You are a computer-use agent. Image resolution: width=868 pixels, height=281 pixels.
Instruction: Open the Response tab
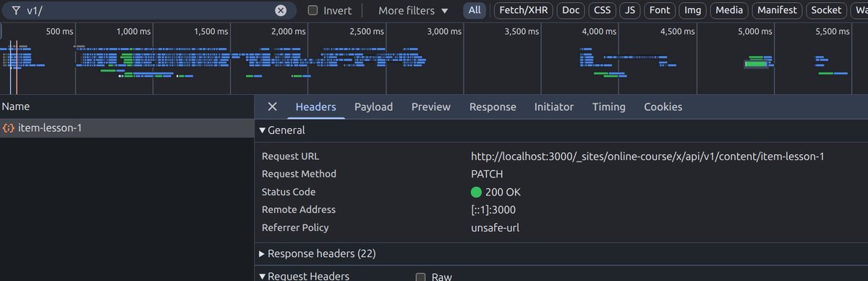tap(493, 106)
